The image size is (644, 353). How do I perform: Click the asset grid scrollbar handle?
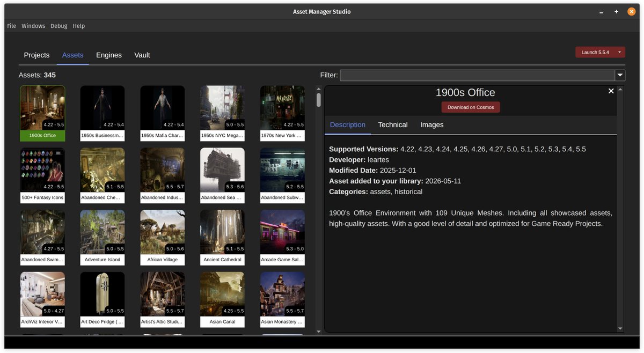click(x=319, y=100)
